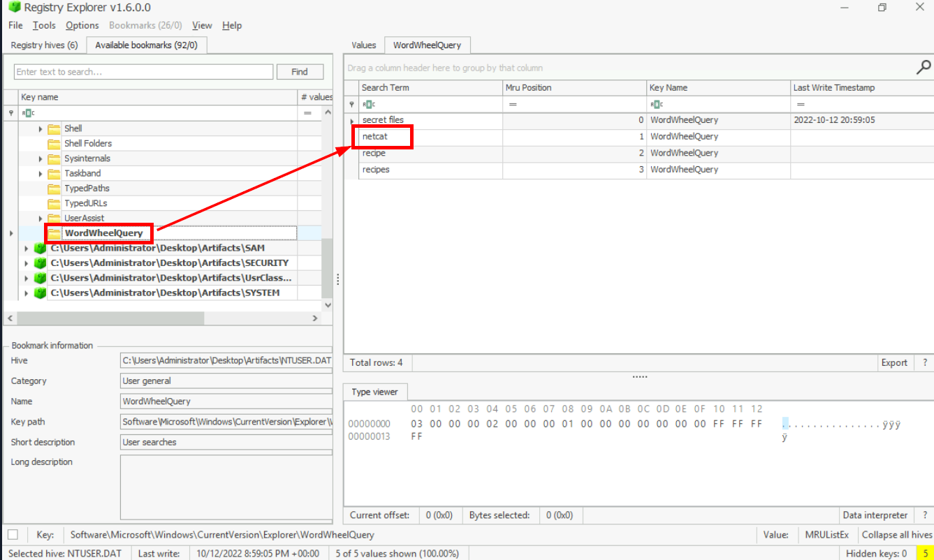
Task: Toggle the checkbox in the bottom status bar
Action: [x=13, y=535]
